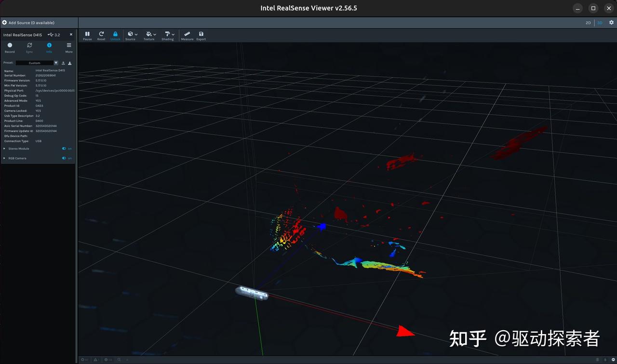Switch to the 3D view tab

pyautogui.click(x=600, y=23)
